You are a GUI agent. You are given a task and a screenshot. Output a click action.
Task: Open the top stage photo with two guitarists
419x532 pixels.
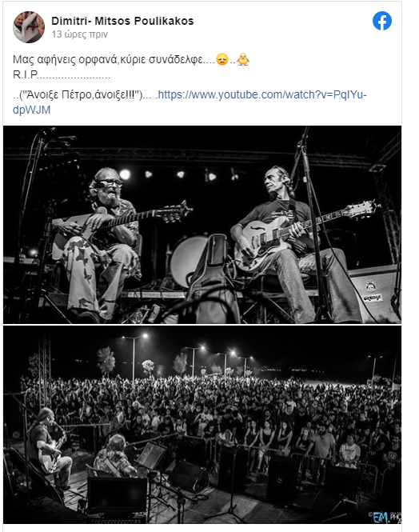202,225
